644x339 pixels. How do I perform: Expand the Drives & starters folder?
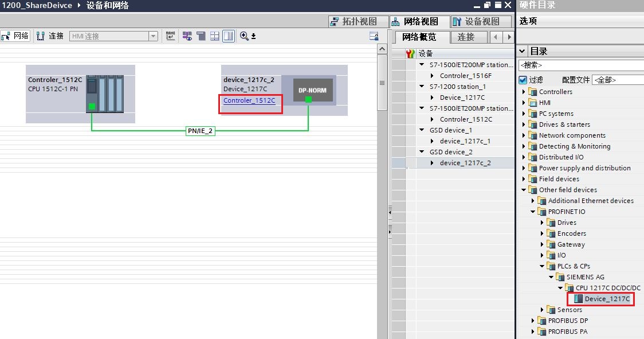(x=524, y=124)
